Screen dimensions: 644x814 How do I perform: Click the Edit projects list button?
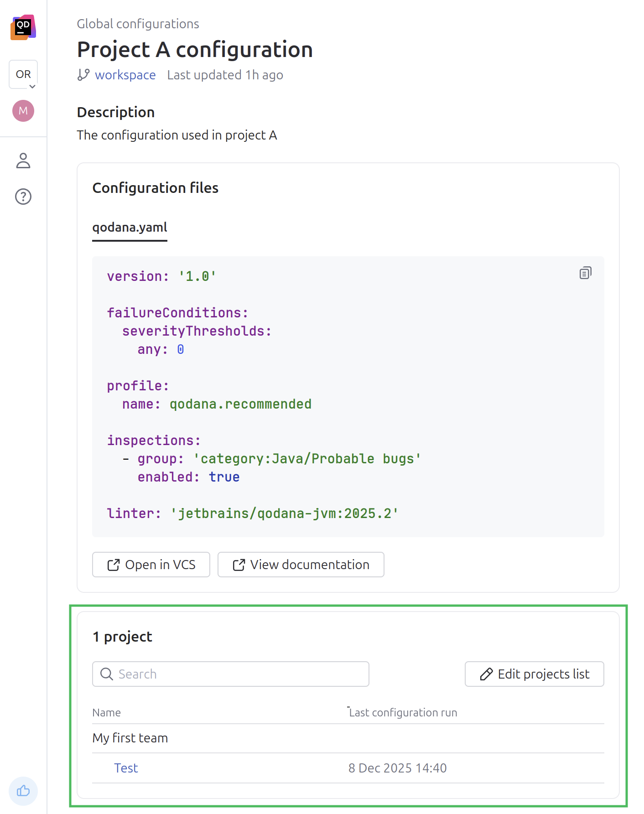pos(534,674)
